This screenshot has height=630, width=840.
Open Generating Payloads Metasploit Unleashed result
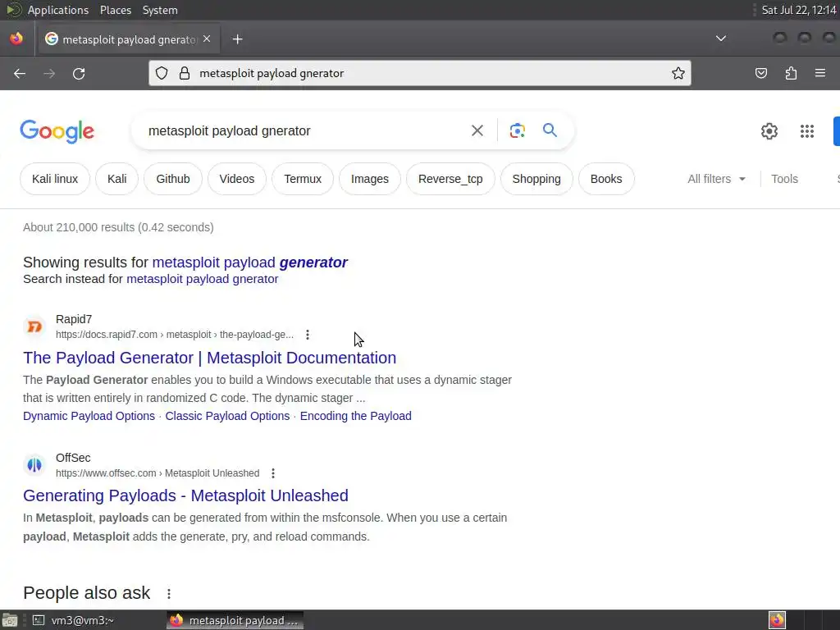coord(185,495)
